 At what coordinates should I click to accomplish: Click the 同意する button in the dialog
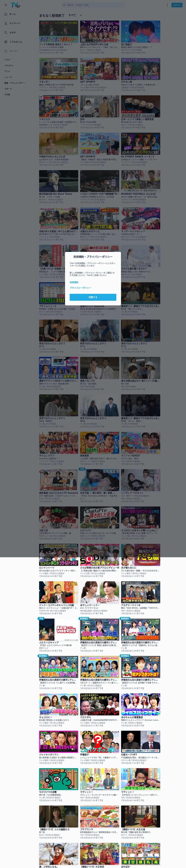(x=93, y=297)
